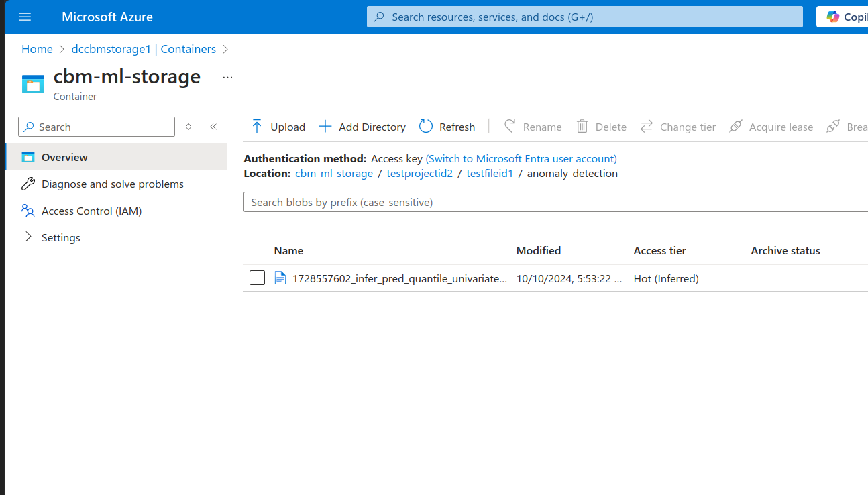
Task: Expand the Settings section in sidebar
Action: [x=28, y=237]
